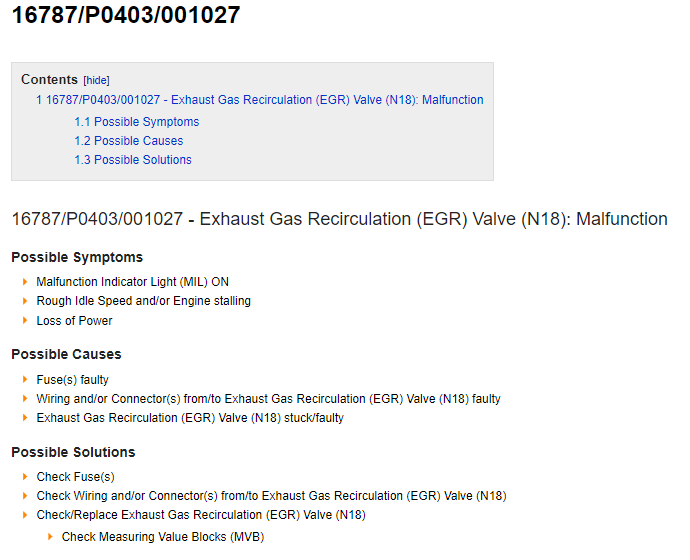Click the orange arrow beside Check Fuse(s)
The width and height of the screenshot is (690, 560).
pos(25,476)
